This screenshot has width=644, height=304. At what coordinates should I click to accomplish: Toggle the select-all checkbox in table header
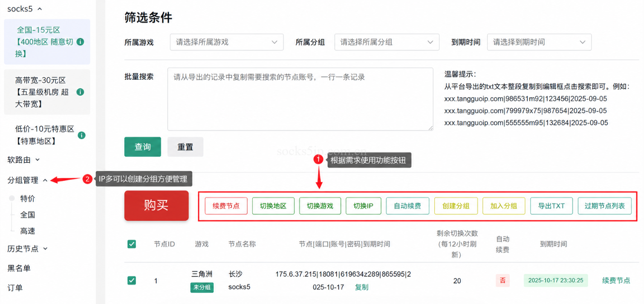click(132, 244)
